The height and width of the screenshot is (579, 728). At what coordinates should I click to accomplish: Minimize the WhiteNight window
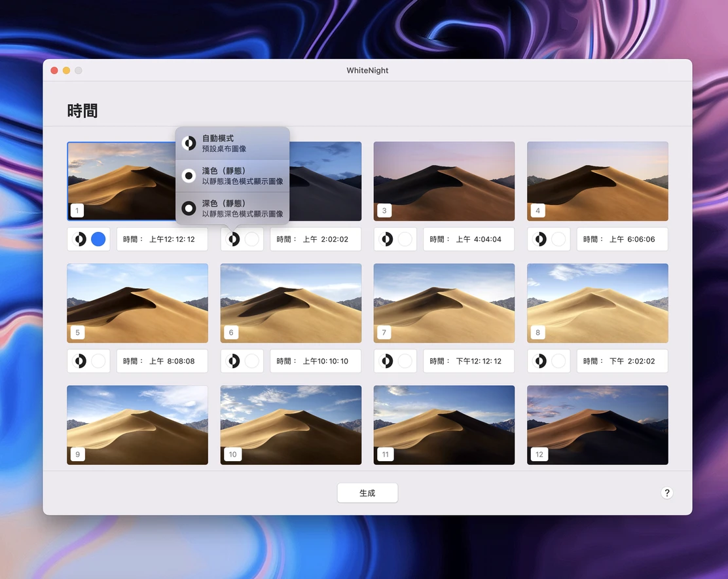[66, 71]
